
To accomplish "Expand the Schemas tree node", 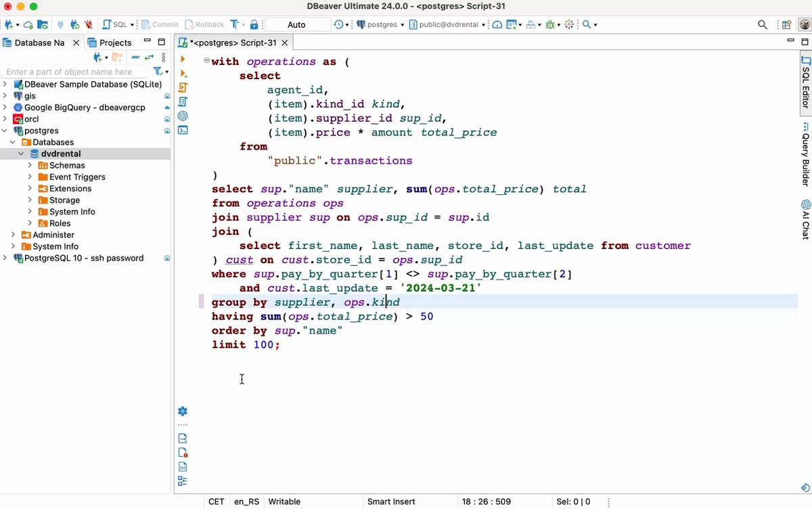I will [30, 165].
